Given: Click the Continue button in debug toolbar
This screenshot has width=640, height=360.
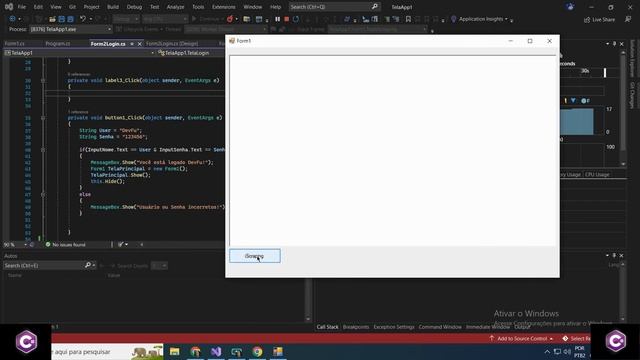Looking at the screenshot, I should click(x=207, y=19).
